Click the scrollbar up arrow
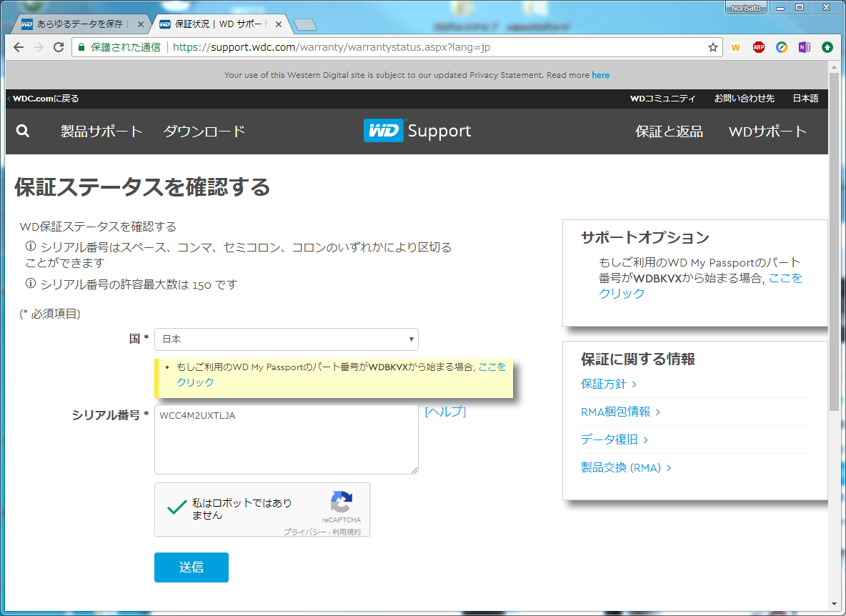The image size is (846, 616). point(834,66)
